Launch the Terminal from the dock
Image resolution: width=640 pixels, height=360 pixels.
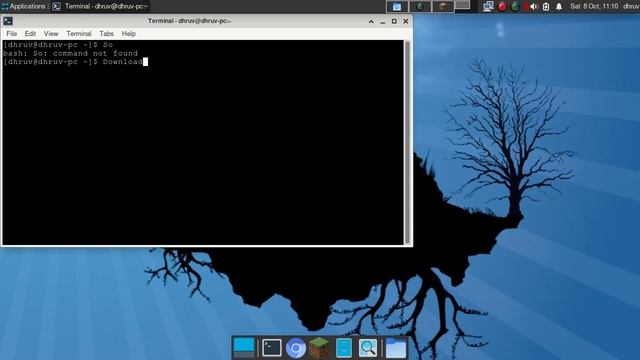tap(272, 348)
